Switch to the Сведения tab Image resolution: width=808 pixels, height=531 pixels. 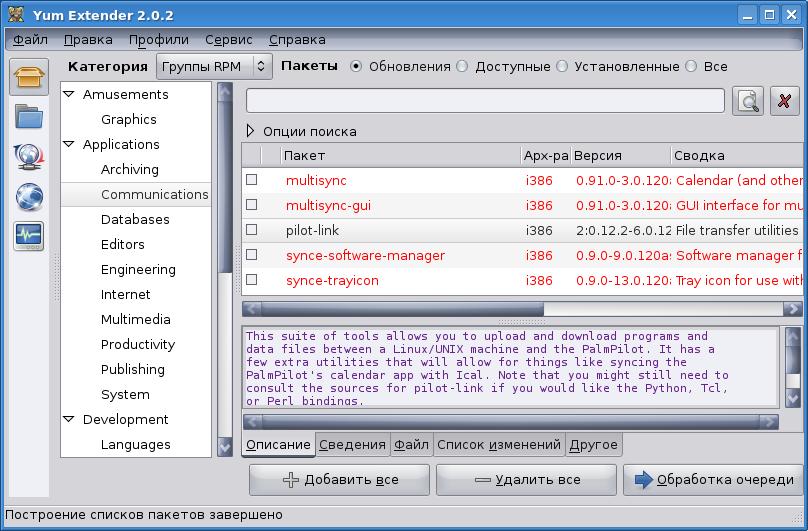click(352, 444)
